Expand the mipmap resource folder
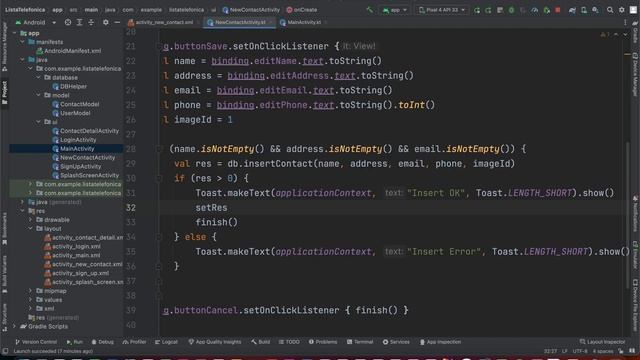This screenshot has height=360, width=640. tap(31, 291)
